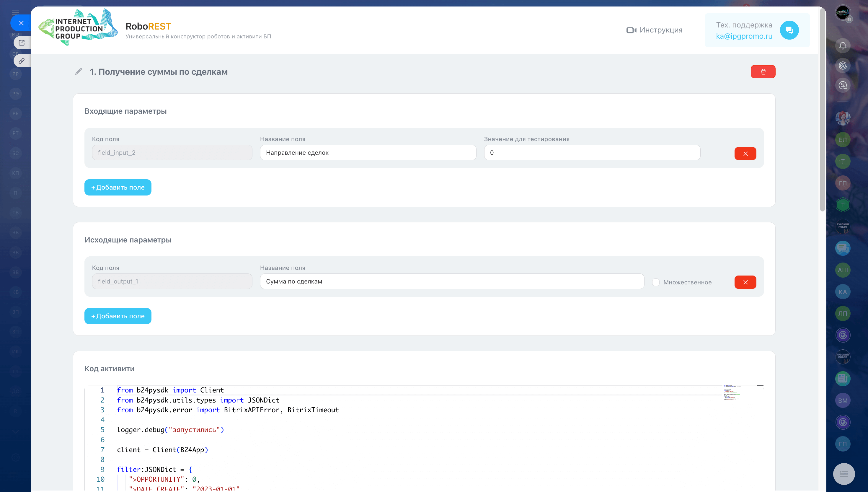Open the app in a new window

(22, 43)
